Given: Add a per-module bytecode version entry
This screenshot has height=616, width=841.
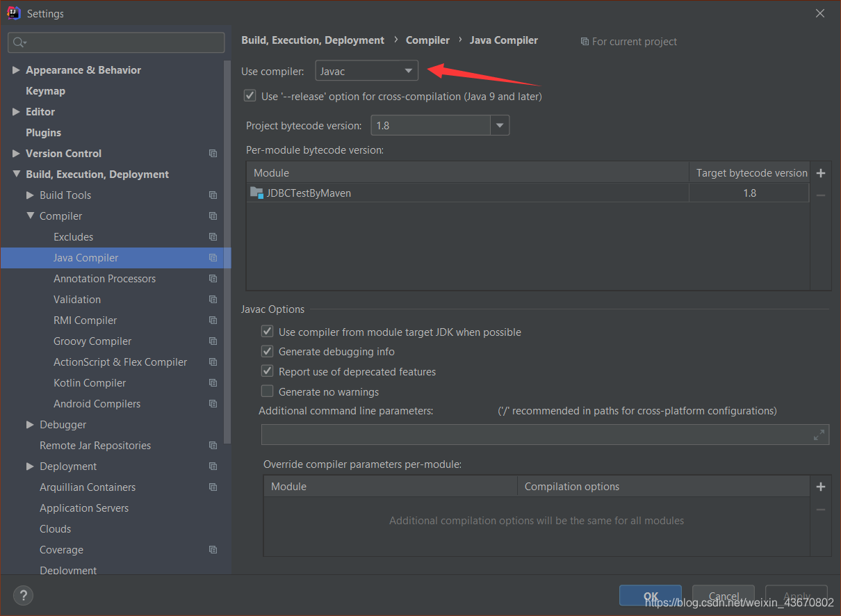Looking at the screenshot, I should click(820, 173).
